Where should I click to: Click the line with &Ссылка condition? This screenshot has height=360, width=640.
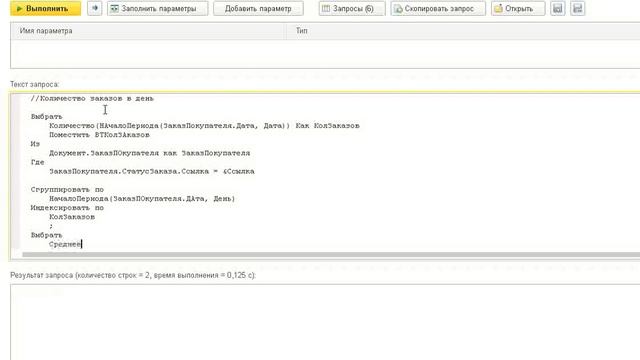pyautogui.click(x=151, y=171)
